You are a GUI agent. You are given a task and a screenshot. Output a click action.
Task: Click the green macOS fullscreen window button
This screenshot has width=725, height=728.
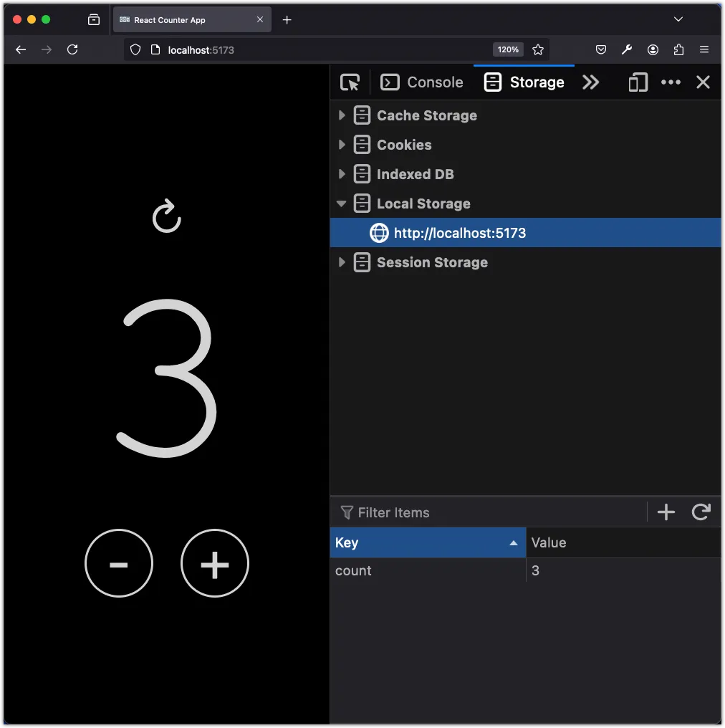pos(45,19)
